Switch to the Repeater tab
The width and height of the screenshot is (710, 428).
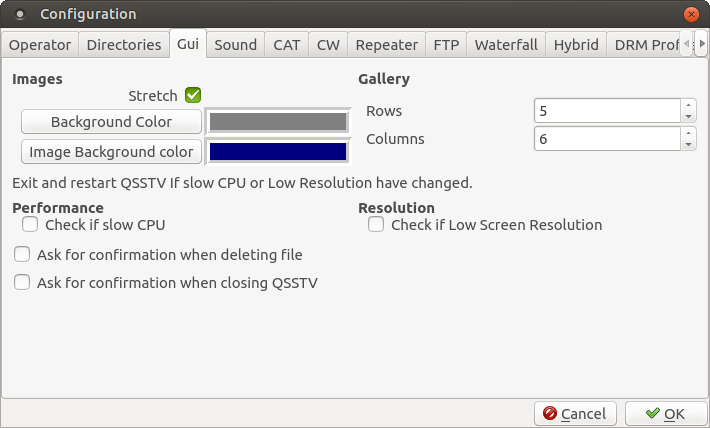386,45
